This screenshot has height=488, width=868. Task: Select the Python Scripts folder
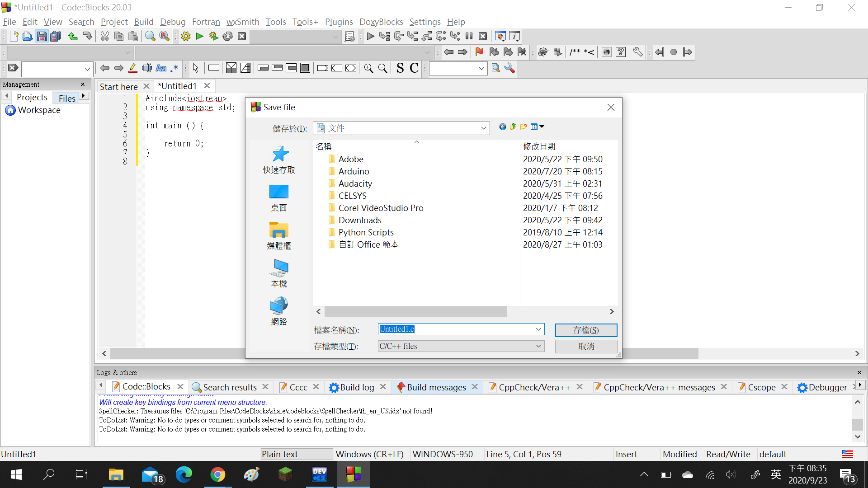(366, 232)
